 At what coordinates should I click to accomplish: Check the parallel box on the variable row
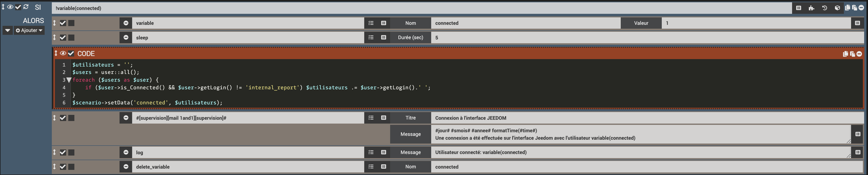tap(71, 23)
